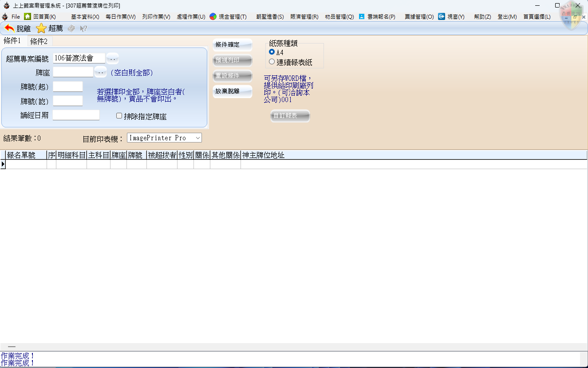
Task: Open the 目前印表機 printer dropdown
Action: [197, 138]
